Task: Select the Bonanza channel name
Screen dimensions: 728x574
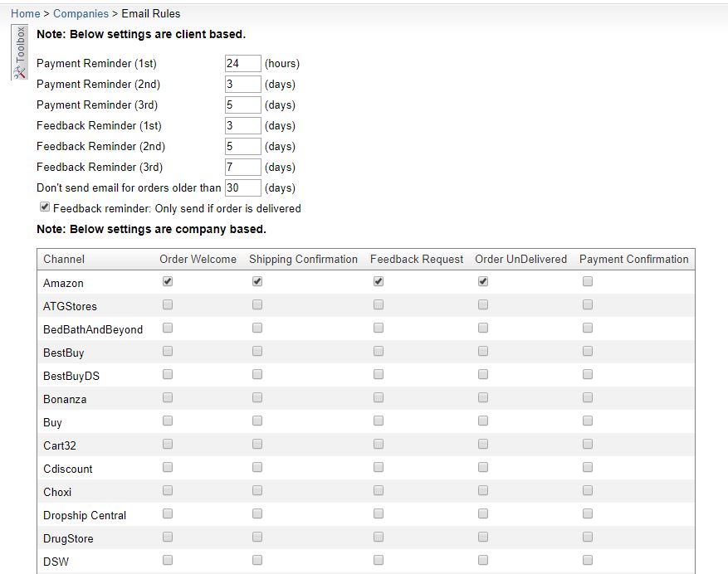Action: [x=65, y=399]
